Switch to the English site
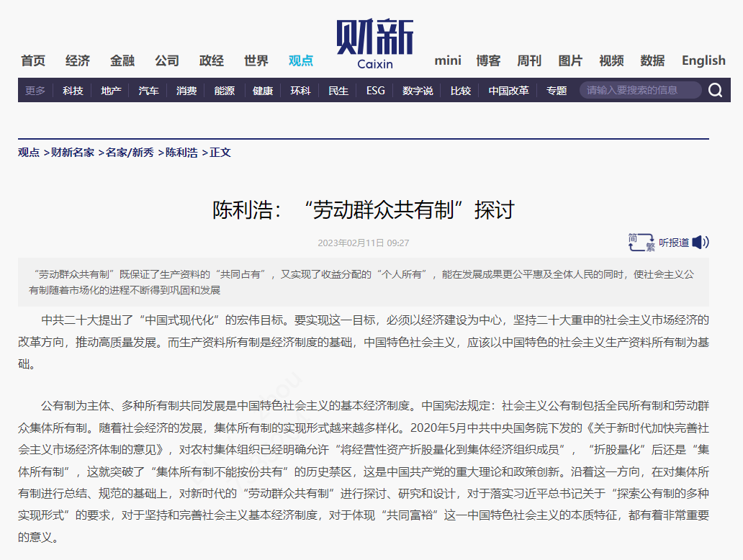Viewport: 743px width, 560px height. (703, 60)
